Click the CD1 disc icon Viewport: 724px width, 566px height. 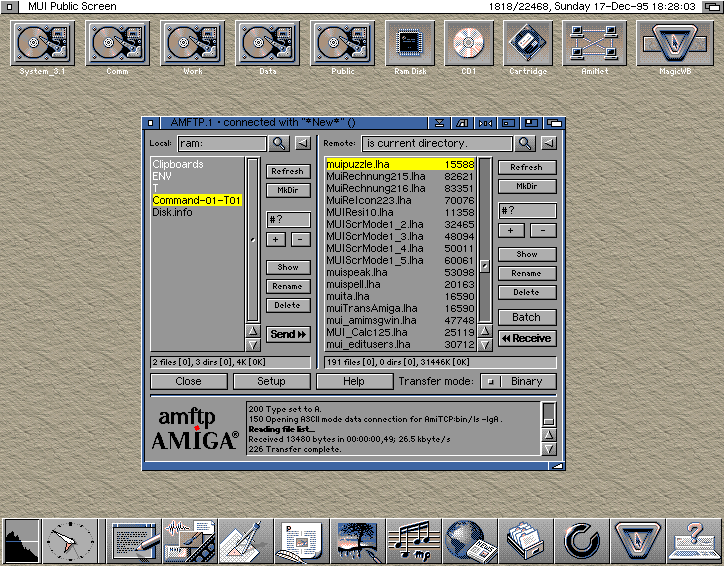[469, 45]
